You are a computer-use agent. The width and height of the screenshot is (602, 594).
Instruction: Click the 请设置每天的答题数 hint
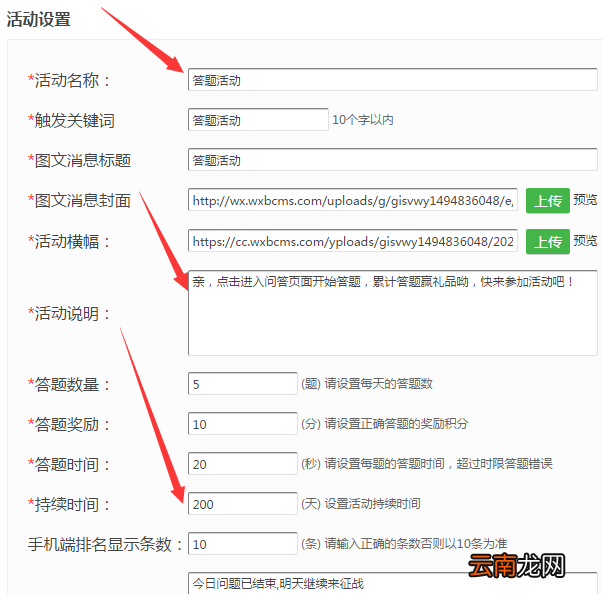click(379, 384)
